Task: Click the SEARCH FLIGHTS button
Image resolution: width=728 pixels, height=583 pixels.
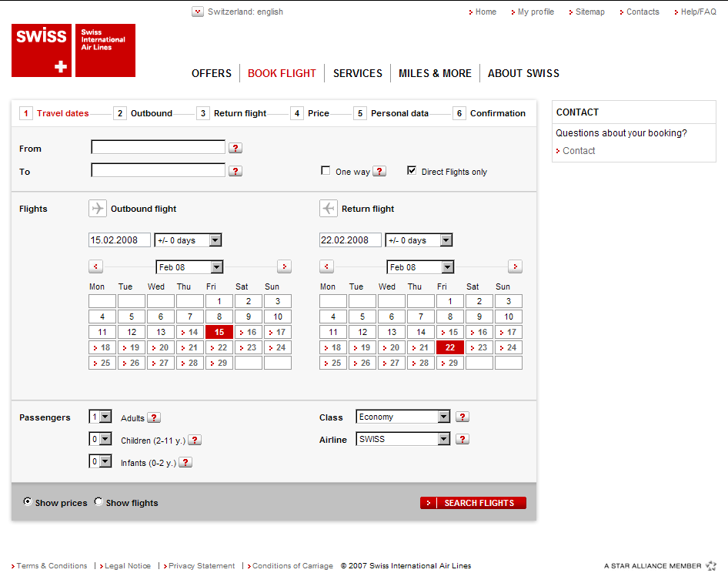Action: (x=473, y=503)
